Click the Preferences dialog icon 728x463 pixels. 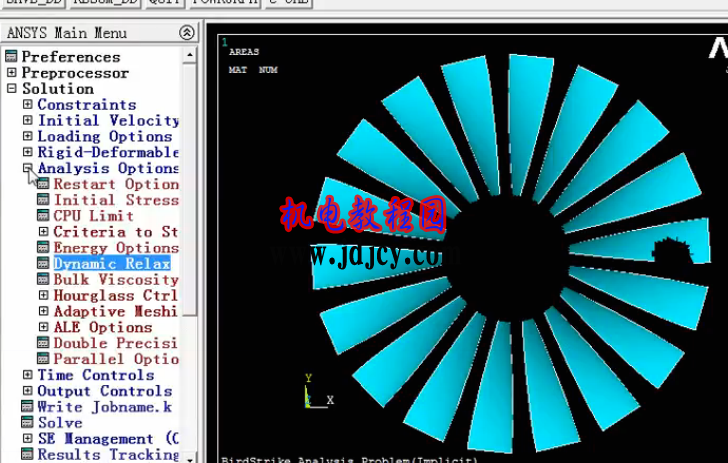(12, 57)
